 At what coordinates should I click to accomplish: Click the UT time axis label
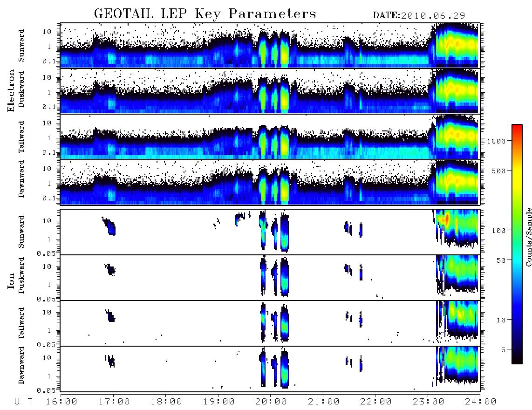(23, 402)
